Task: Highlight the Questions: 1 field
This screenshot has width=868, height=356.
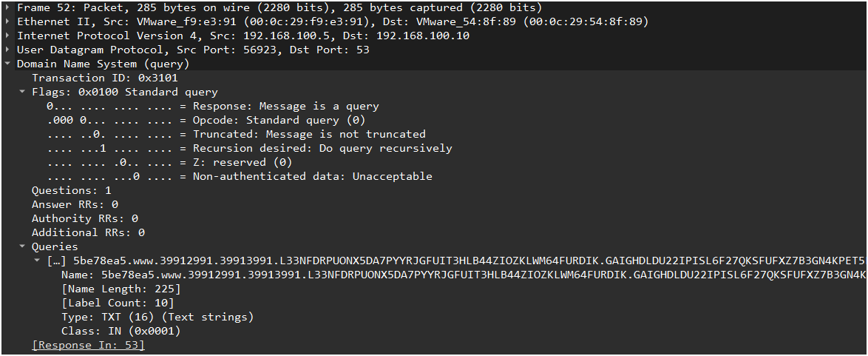Action: click(71, 190)
